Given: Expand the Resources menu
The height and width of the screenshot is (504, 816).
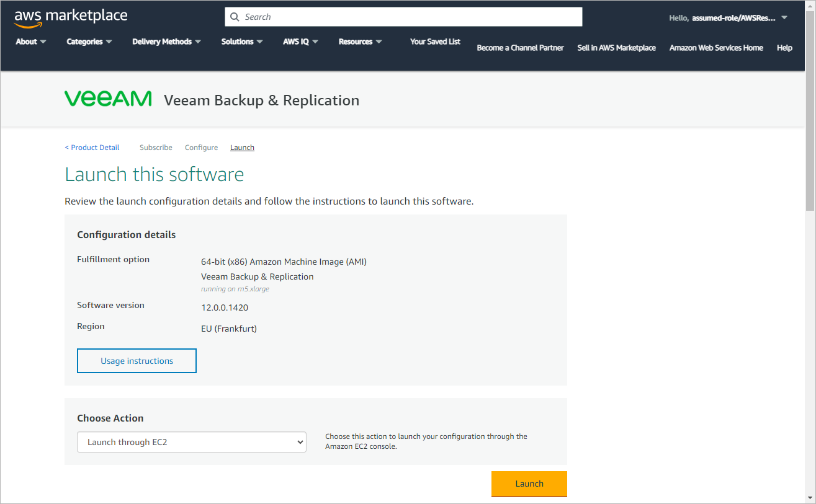Looking at the screenshot, I should (360, 42).
